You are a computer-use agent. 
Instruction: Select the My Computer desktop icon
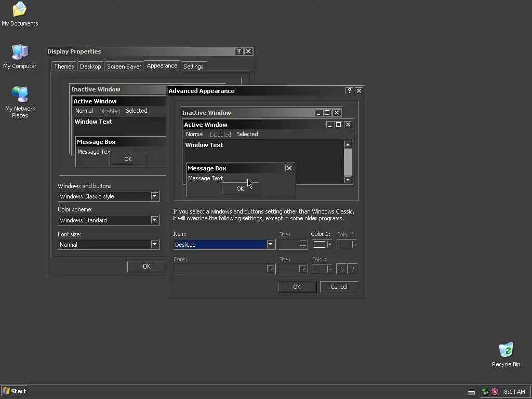(20, 57)
